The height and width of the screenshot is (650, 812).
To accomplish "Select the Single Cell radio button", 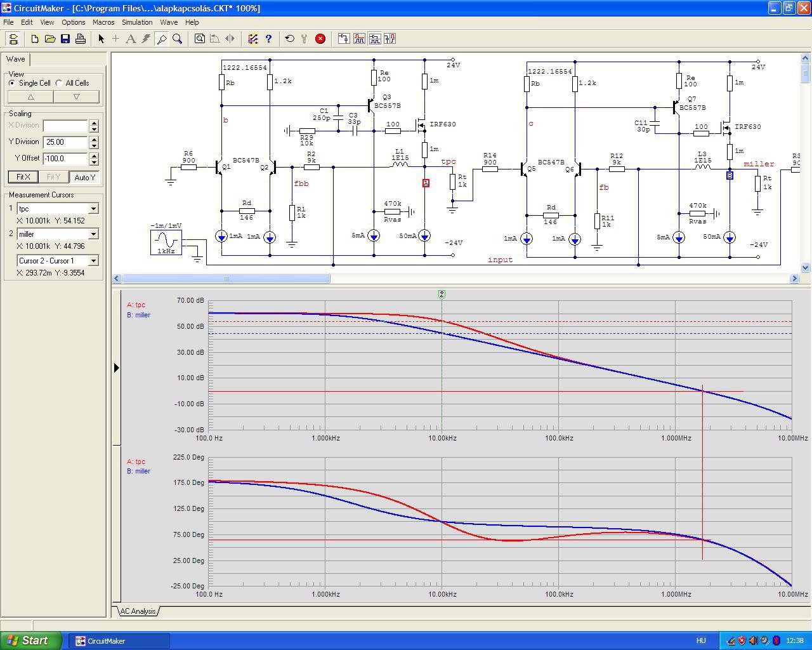I will pos(12,83).
